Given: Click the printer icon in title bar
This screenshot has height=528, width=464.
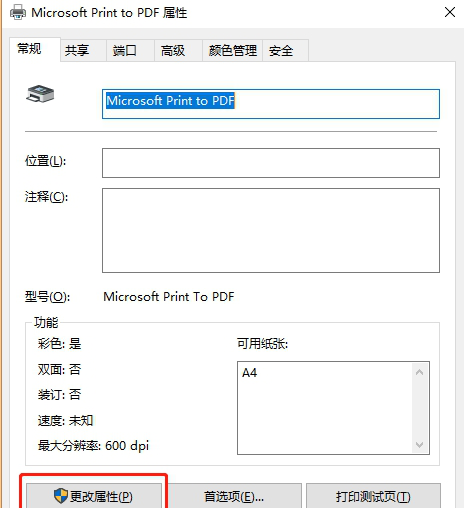Looking at the screenshot, I should click(x=18, y=12).
